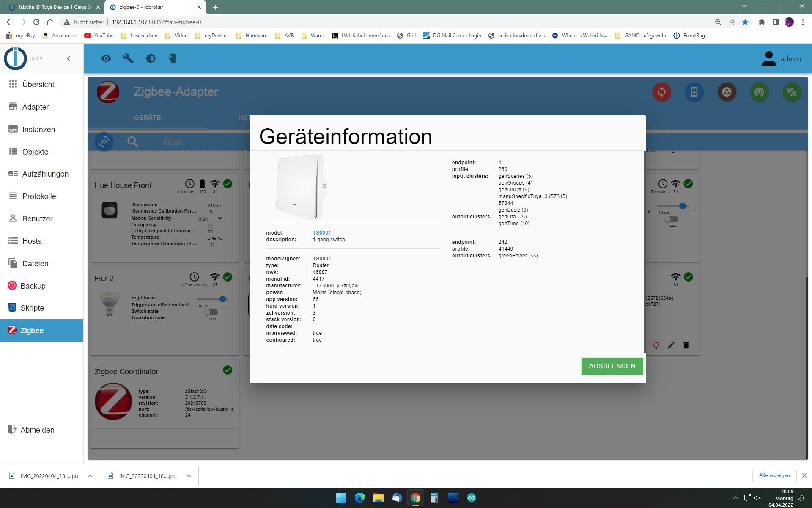Toggle the switch below the blink field on right card

click(671, 219)
